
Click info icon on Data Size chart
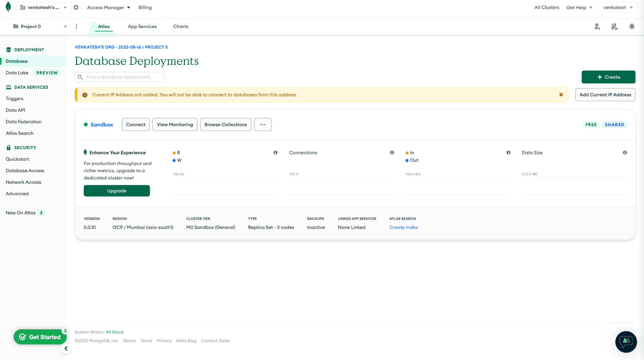[625, 153]
